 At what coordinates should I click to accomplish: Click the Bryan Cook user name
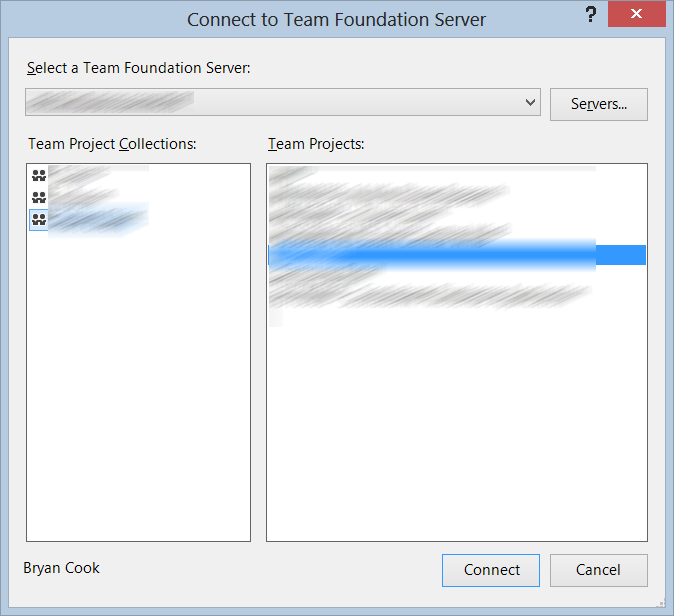[61, 568]
